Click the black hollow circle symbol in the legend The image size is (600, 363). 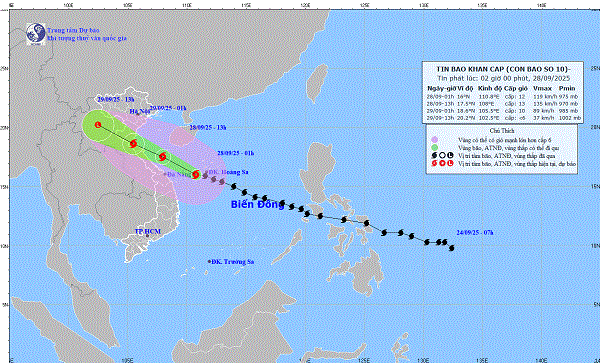click(x=442, y=155)
